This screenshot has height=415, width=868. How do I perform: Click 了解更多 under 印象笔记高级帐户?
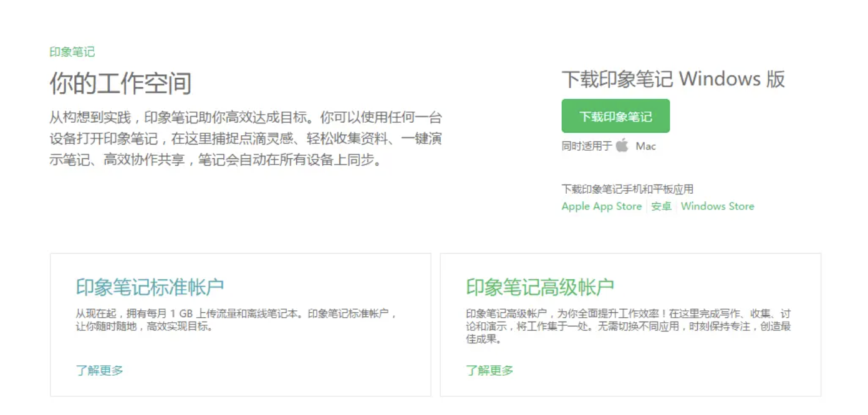point(489,370)
